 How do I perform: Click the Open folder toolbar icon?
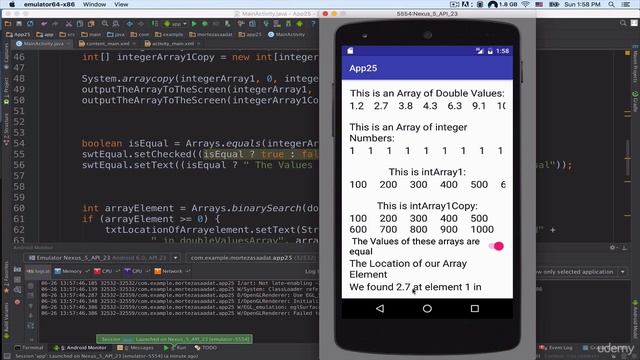[x=8, y=24]
